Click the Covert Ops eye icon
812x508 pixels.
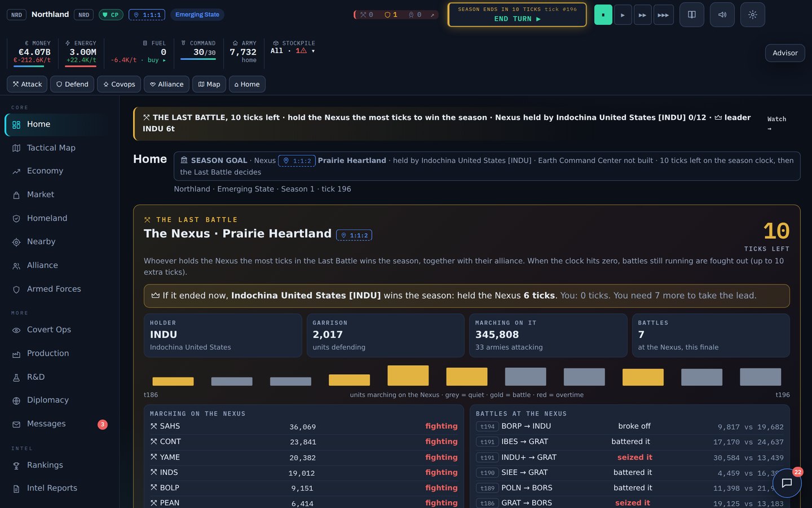click(16, 330)
